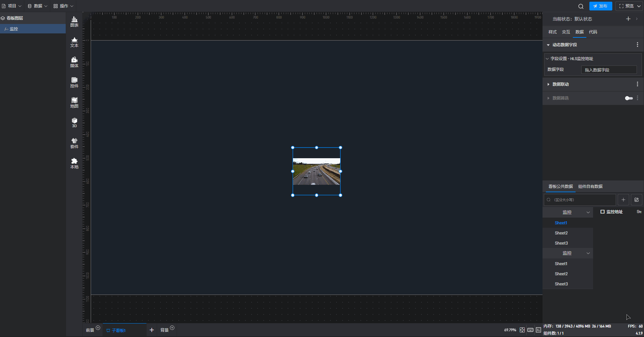Click the search magnifier icon in top bar

click(581, 6)
